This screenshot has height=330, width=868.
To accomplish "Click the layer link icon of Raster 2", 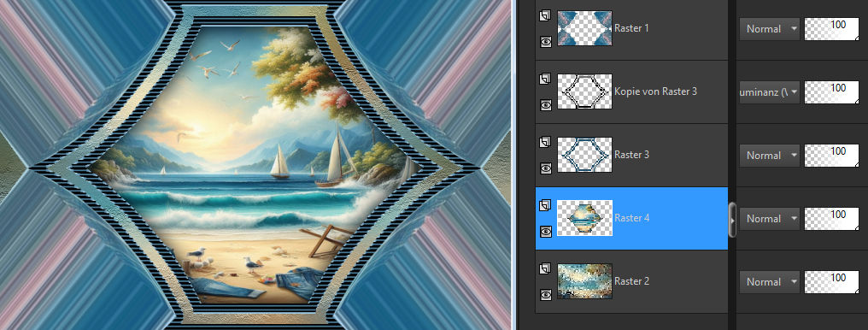I will (x=545, y=268).
